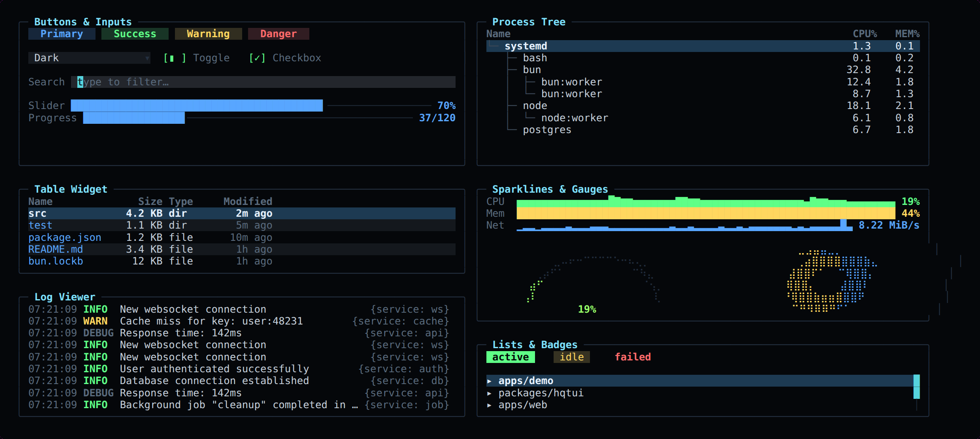This screenshot has width=980, height=439.
Task: Sort table by Type column
Action: pos(181,202)
